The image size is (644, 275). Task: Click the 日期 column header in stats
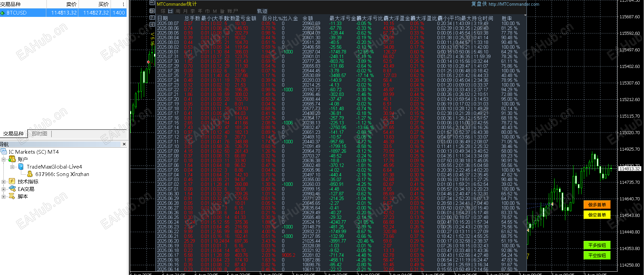pos(162,18)
